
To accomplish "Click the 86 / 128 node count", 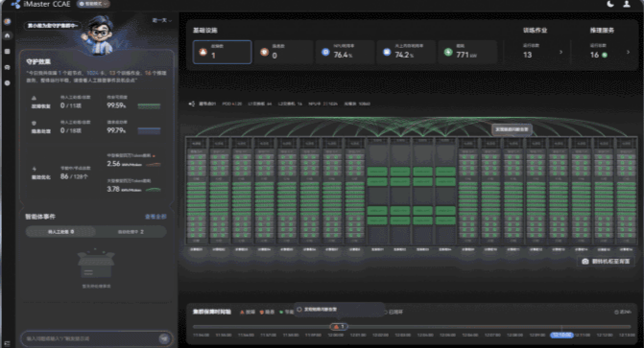I will coord(74,176).
